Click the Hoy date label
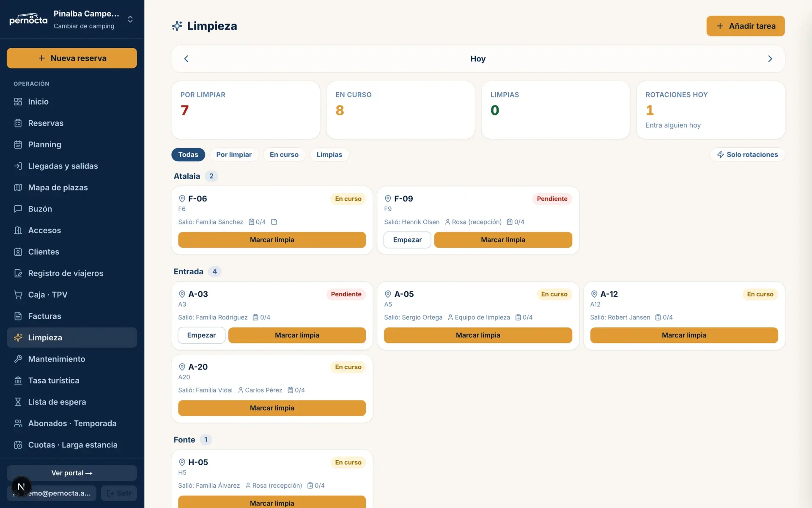This screenshot has width=812, height=508. 478,59
